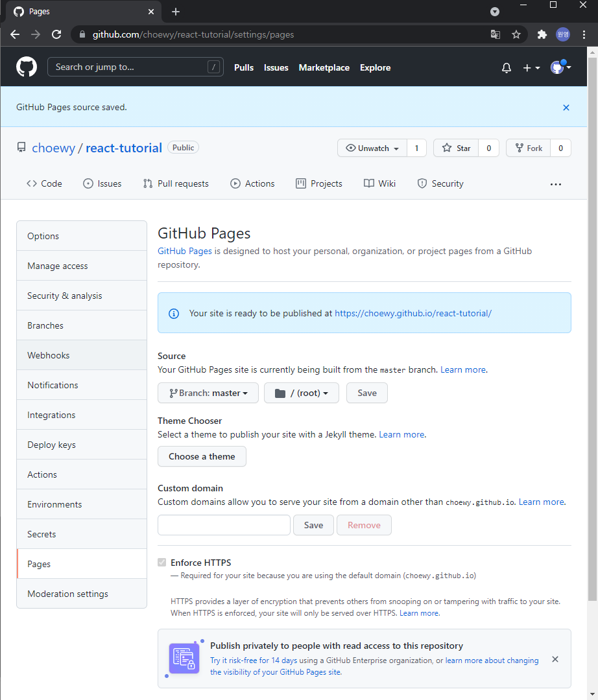Bookmark this page with the star
Image resolution: width=598 pixels, height=700 pixels.
tap(516, 34)
